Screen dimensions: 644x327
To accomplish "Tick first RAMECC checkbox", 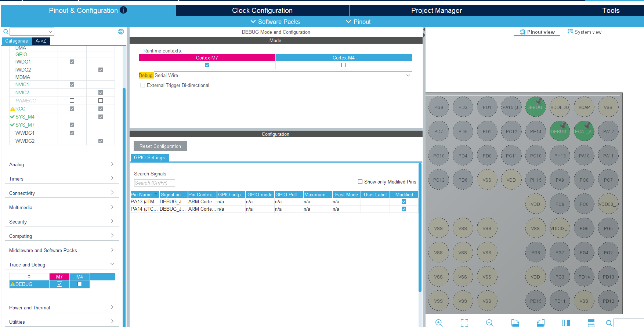I will coord(72,101).
